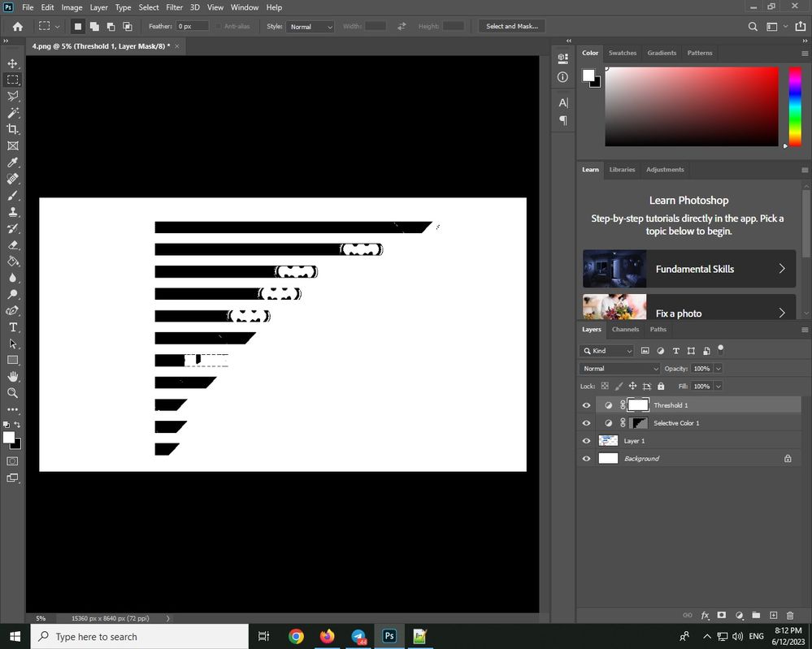
Task: Toggle lock position
Action: pyautogui.click(x=632, y=386)
